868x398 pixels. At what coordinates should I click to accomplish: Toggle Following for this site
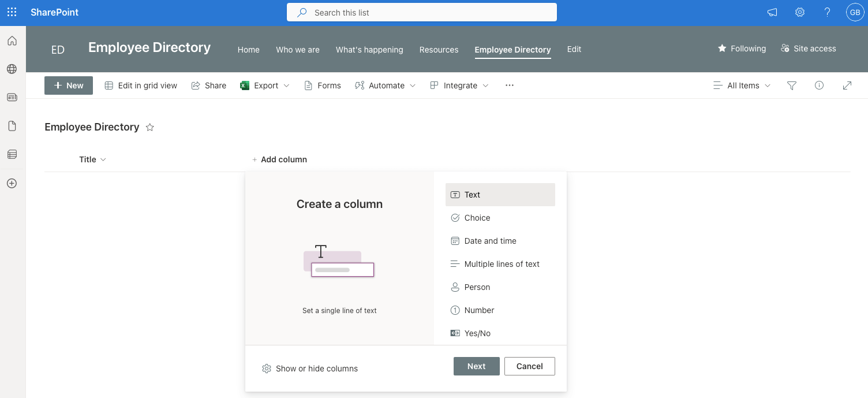[x=742, y=49]
